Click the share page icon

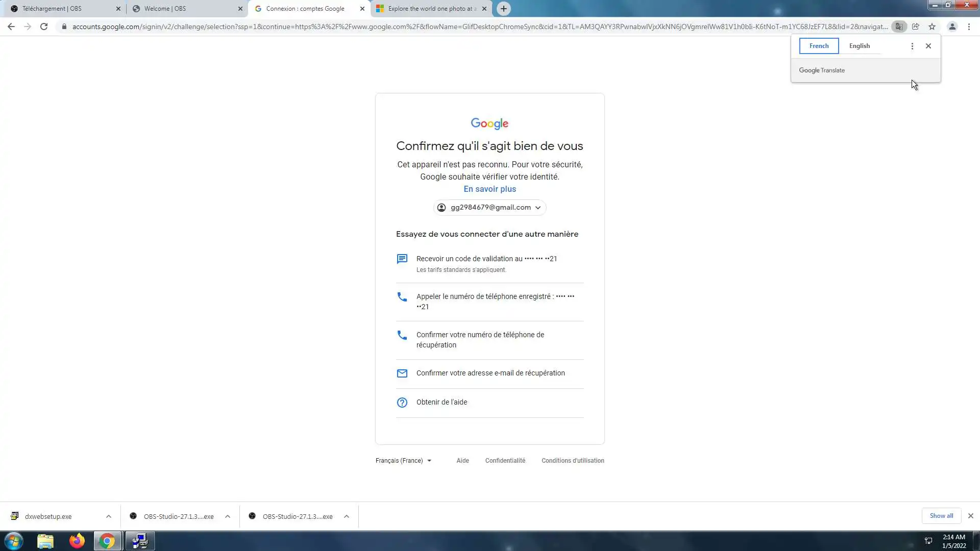point(916,27)
